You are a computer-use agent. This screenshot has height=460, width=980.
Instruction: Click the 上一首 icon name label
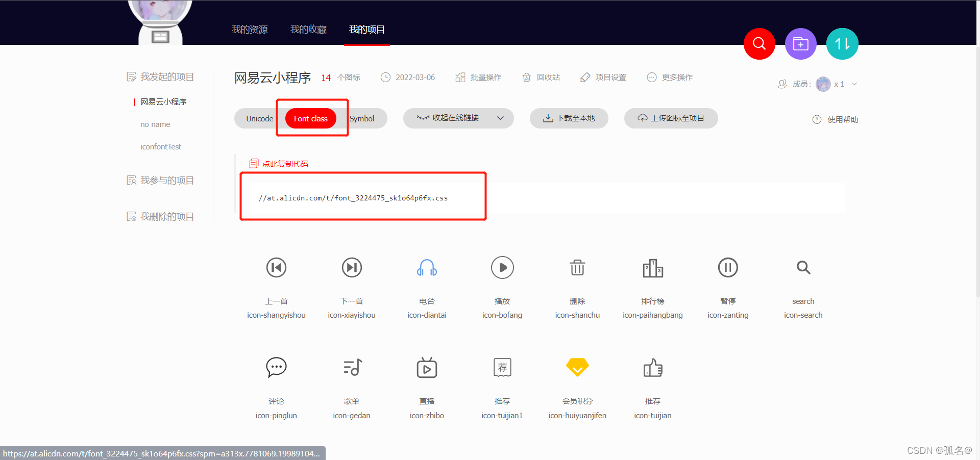click(x=276, y=301)
